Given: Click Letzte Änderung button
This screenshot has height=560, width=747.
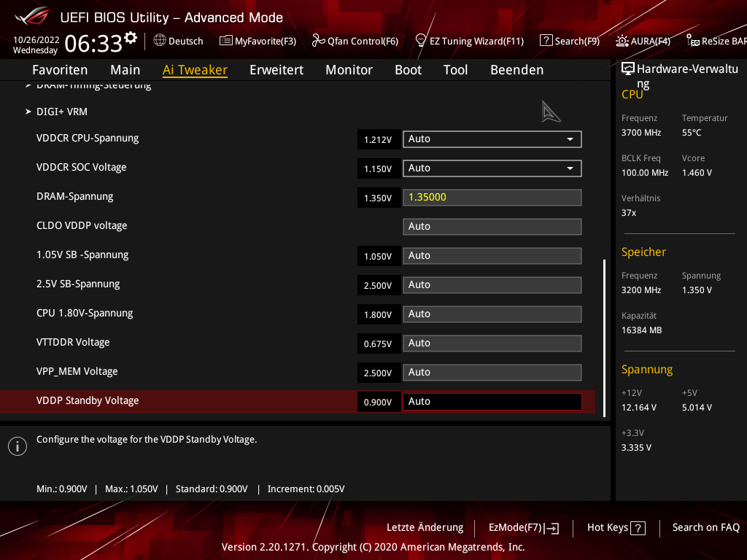Looking at the screenshot, I should click(425, 527).
